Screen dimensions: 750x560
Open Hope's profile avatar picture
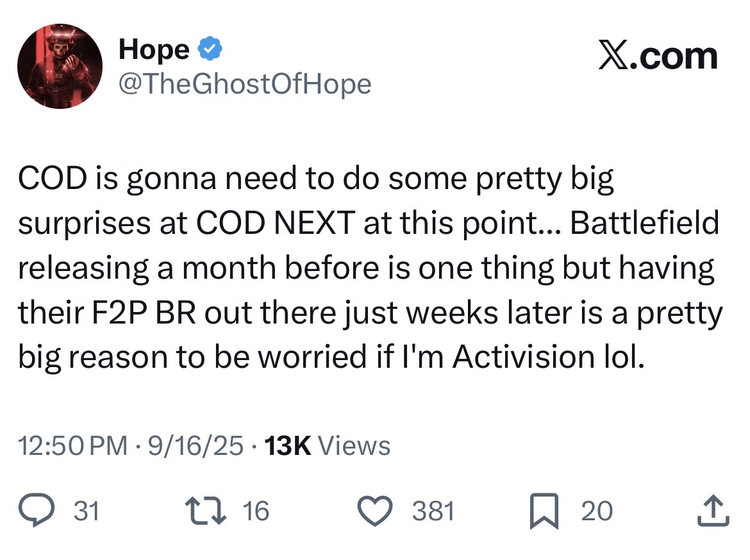click(x=60, y=66)
